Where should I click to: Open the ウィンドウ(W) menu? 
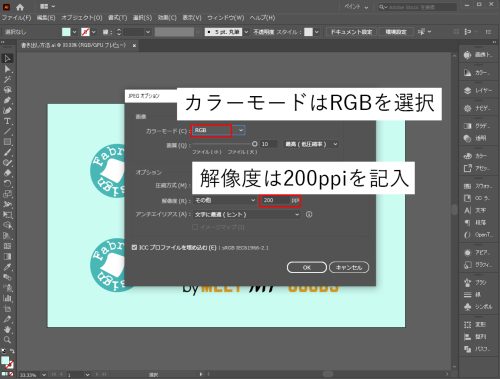(x=226, y=18)
